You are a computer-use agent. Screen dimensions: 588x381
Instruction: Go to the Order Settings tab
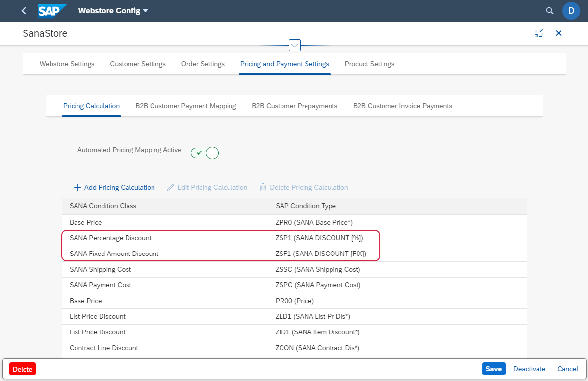203,64
